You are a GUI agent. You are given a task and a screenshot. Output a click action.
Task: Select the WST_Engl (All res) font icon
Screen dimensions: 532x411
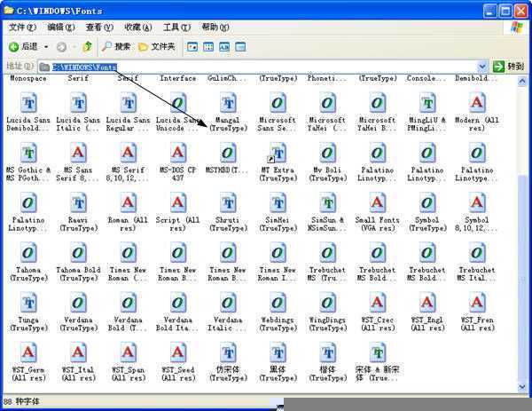pos(427,303)
